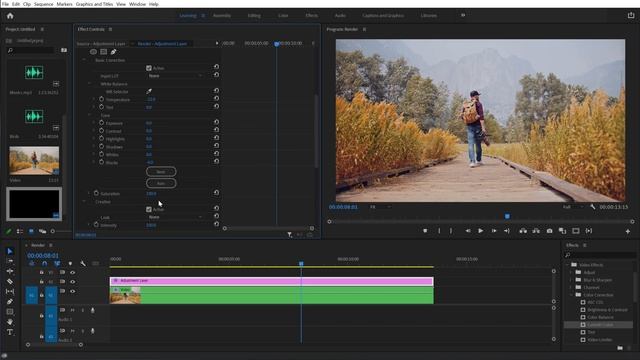Create 4-point polygon mask in Lumetri effect

tap(104, 52)
